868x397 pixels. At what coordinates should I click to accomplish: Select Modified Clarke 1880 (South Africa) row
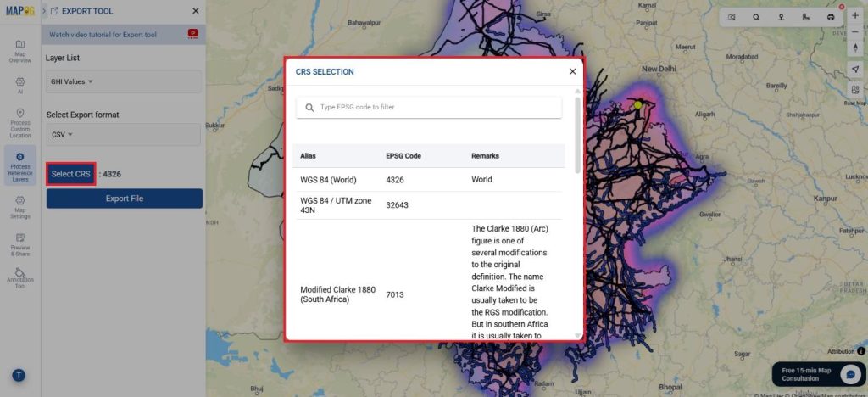(427, 280)
